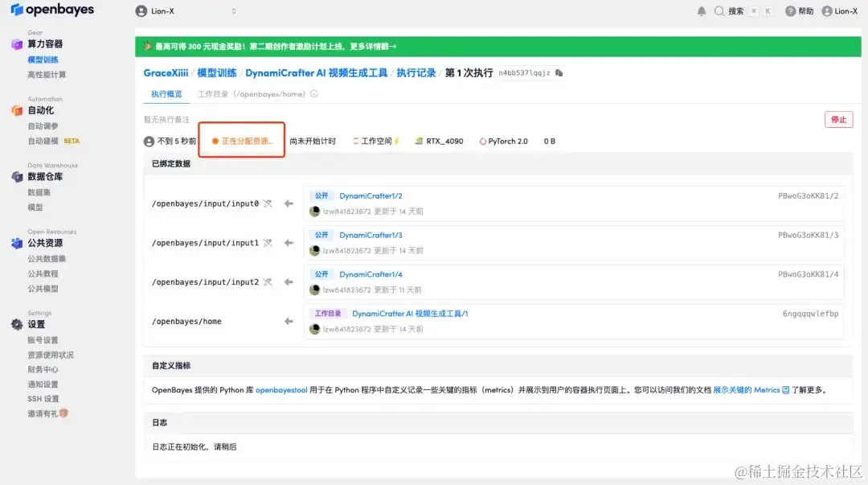Click arrow icon beside input1 path
This screenshot has width=868, height=485.
point(289,243)
